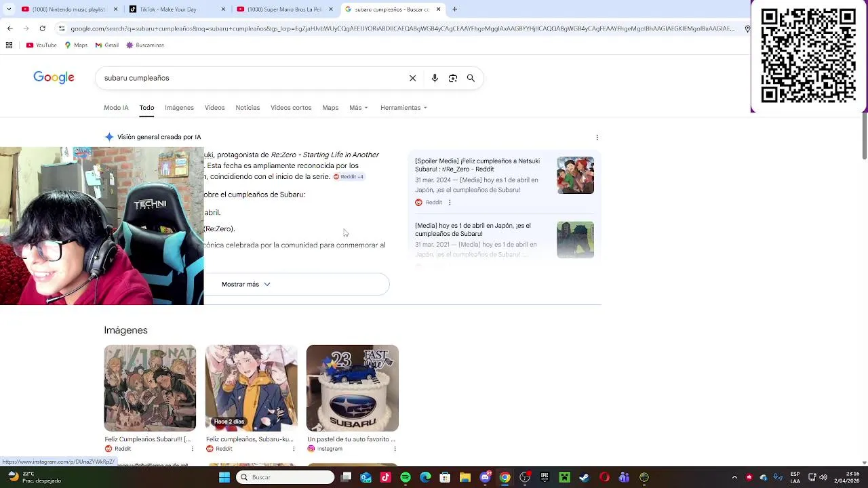Show hidden system tray icons chevron
Screen dimensions: 868x488
coord(734,477)
